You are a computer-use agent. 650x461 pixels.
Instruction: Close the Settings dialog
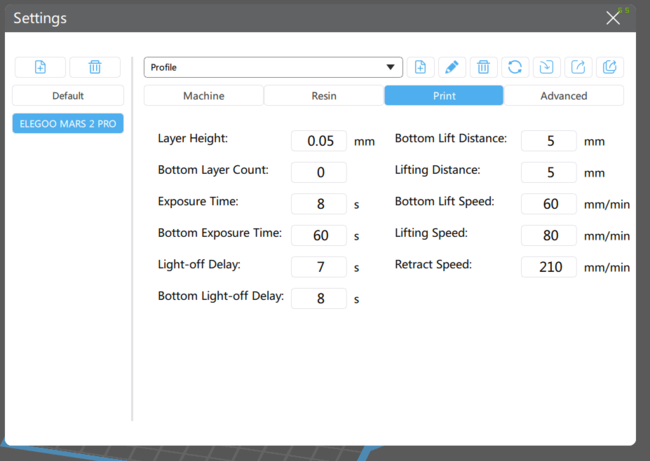613,18
